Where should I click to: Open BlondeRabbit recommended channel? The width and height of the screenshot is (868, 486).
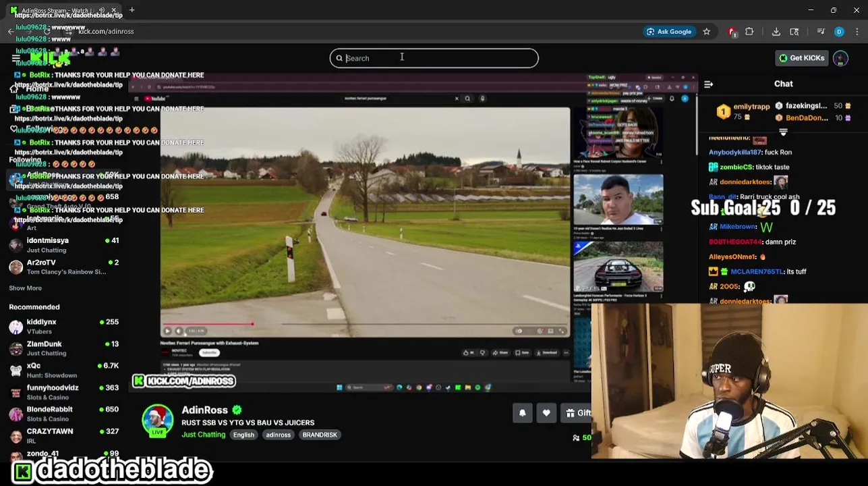(x=64, y=414)
